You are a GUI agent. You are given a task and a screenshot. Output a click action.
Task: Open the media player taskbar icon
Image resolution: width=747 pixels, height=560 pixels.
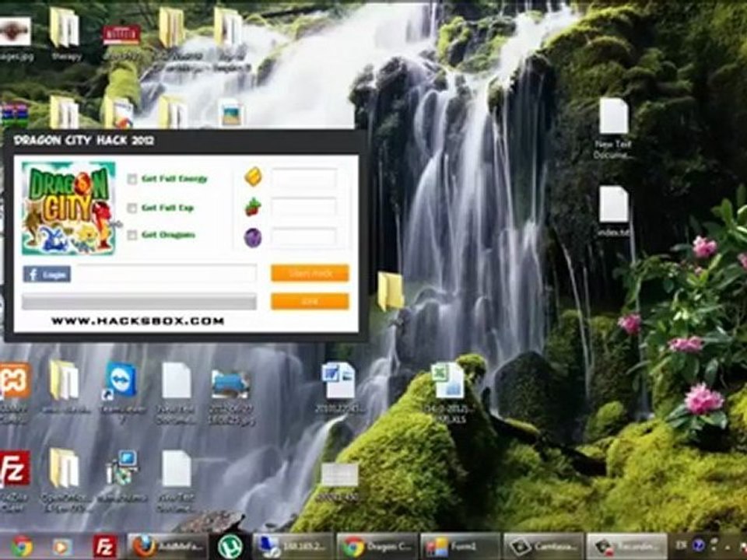click(x=62, y=547)
